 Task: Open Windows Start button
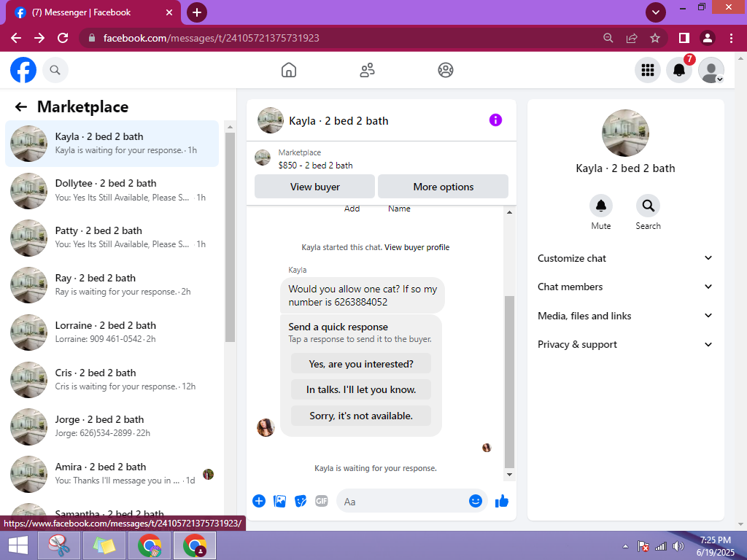[18, 545]
